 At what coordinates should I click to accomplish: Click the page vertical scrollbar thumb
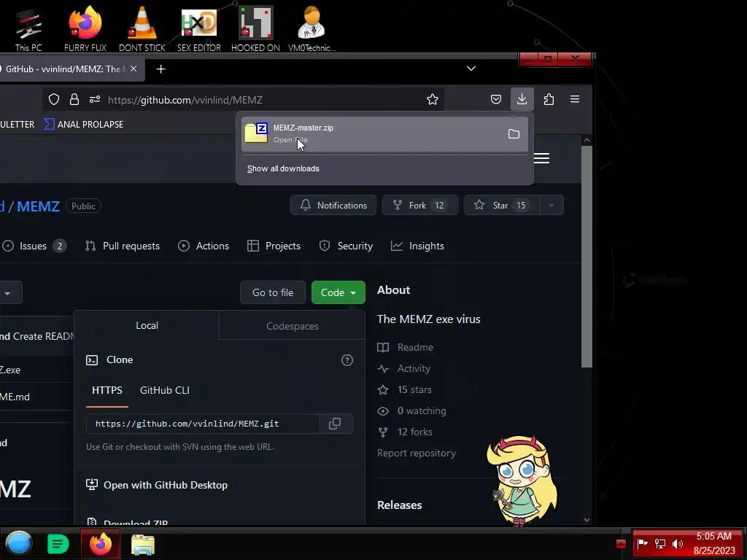(x=587, y=256)
